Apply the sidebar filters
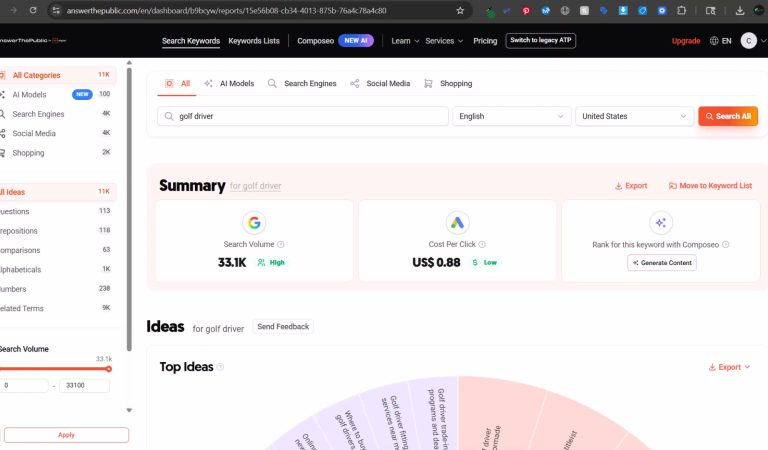Image resolution: width=768 pixels, height=450 pixels. point(66,435)
